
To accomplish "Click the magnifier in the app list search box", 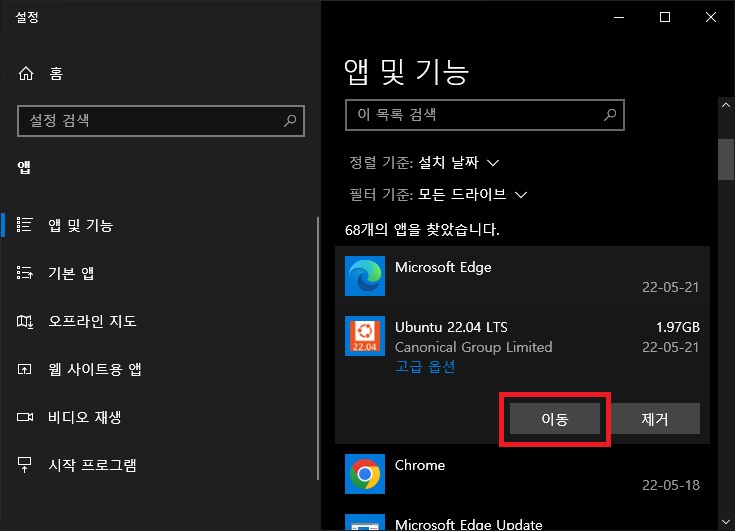I will click(x=610, y=115).
